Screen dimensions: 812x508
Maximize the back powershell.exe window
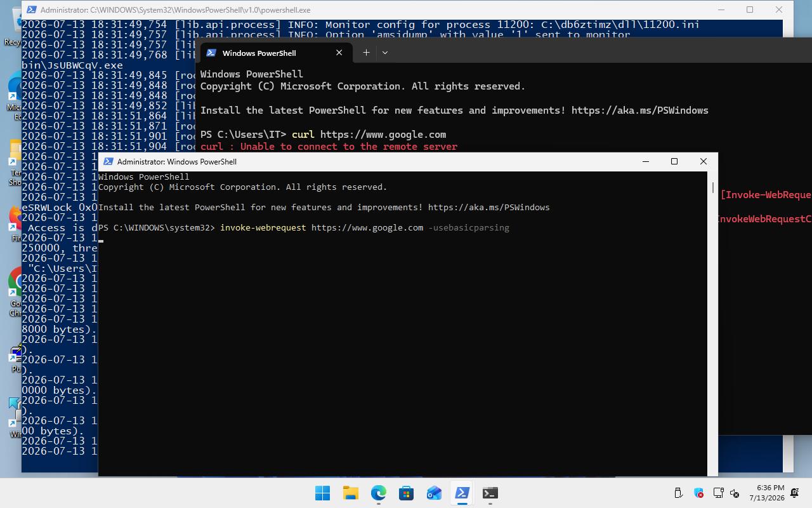pyautogui.click(x=750, y=10)
